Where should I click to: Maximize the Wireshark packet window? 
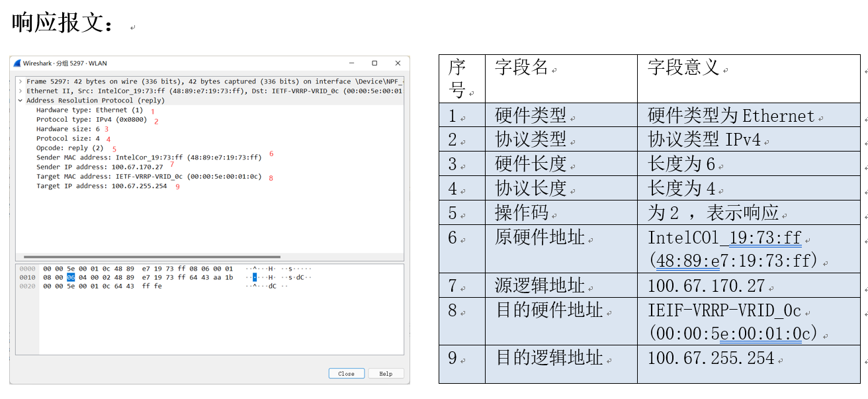click(374, 64)
